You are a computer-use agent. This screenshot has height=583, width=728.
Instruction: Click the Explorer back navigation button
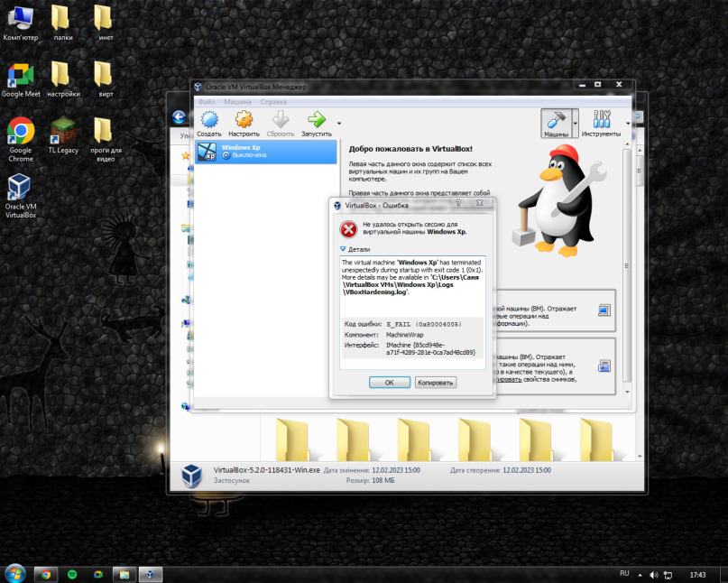click(x=180, y=117)
